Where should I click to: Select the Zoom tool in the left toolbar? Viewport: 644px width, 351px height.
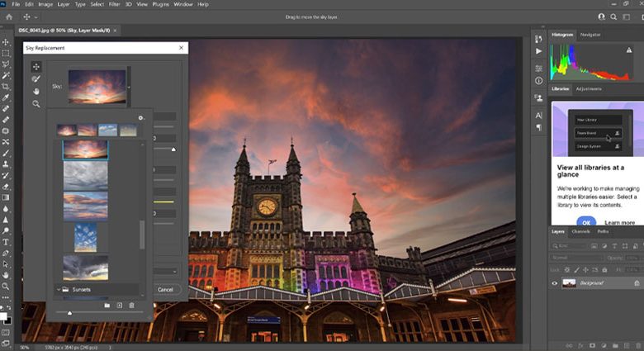point(6,286)
